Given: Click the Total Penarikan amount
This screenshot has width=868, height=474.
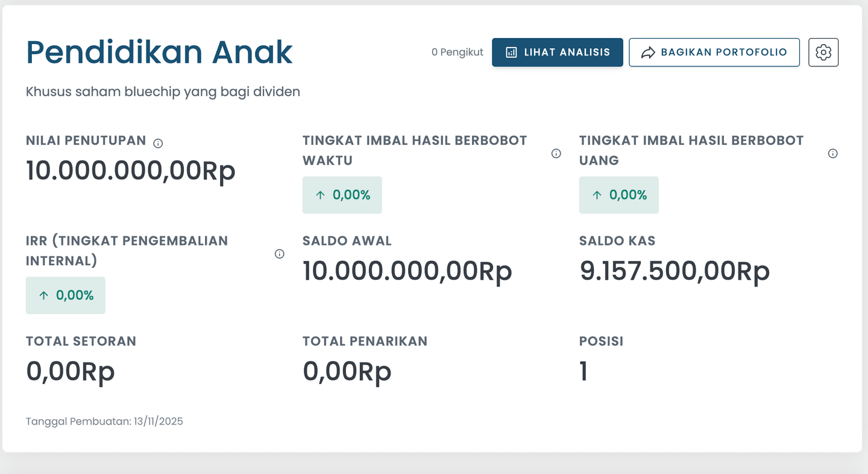Looking at the screenshot, I should coord(347,371).
